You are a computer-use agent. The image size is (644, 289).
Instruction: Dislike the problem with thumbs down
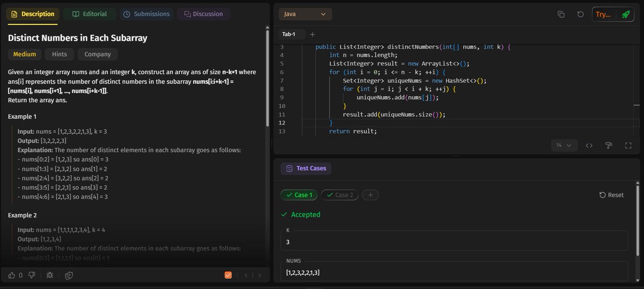(x=32, y=275)
